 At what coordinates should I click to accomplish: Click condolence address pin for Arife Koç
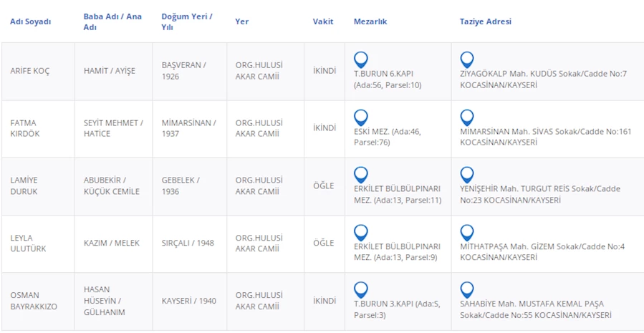(467, 59)
